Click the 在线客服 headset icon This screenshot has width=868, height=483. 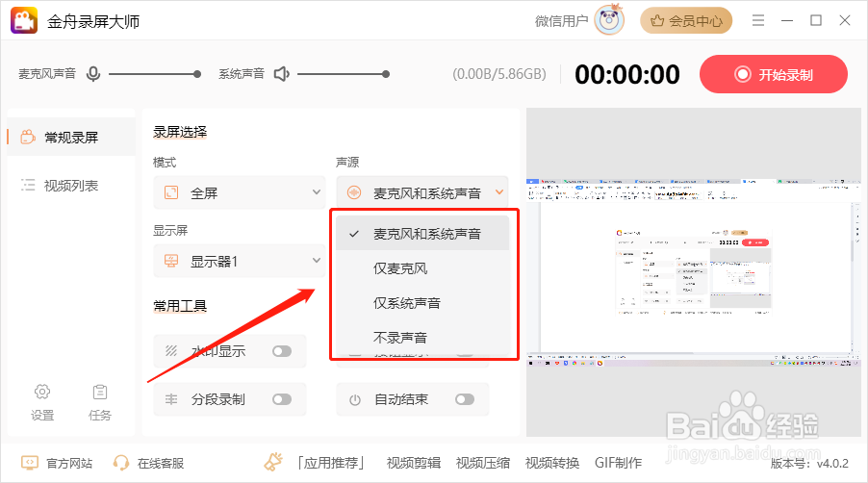pyautogui.click(x=120, y=463)
